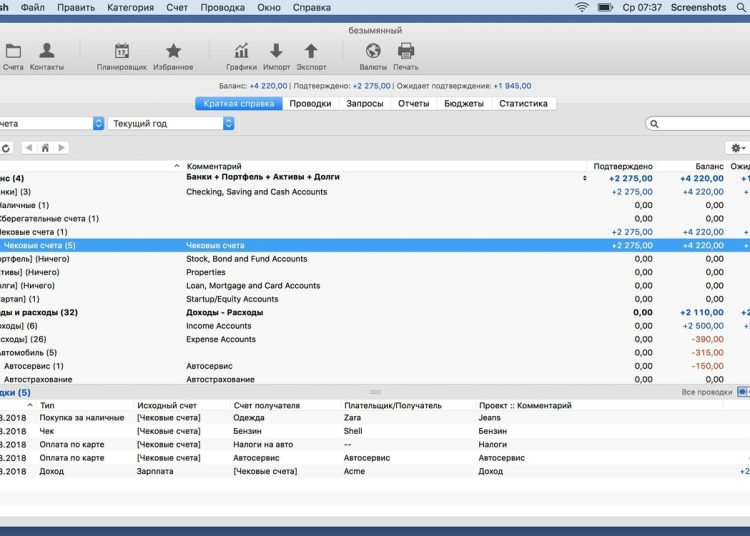This screenshot has width=750, height=536.
Task: Click the gear settings button below search
Action: click(738, 148)
